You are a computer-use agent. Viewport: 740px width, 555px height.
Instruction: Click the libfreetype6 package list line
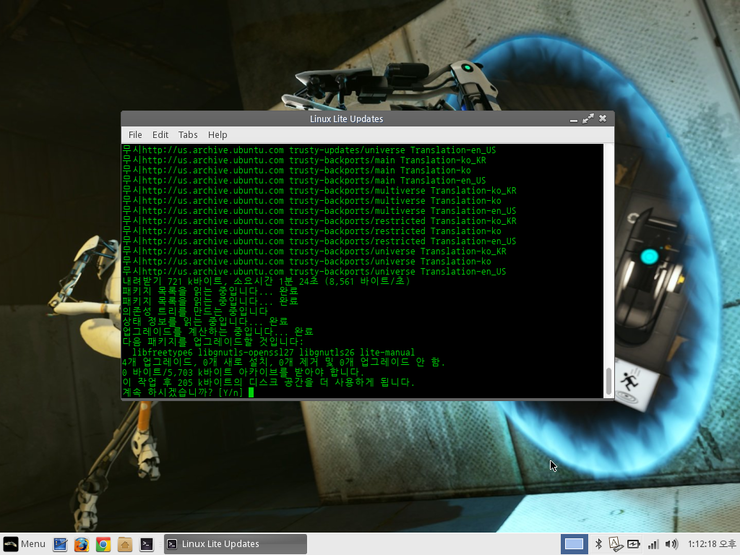pyautogui.click(x=273, y=352)
